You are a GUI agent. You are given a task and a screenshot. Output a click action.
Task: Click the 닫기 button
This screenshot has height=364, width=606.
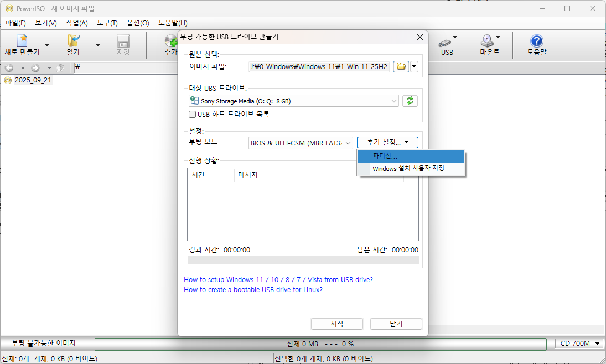(396, 324)
